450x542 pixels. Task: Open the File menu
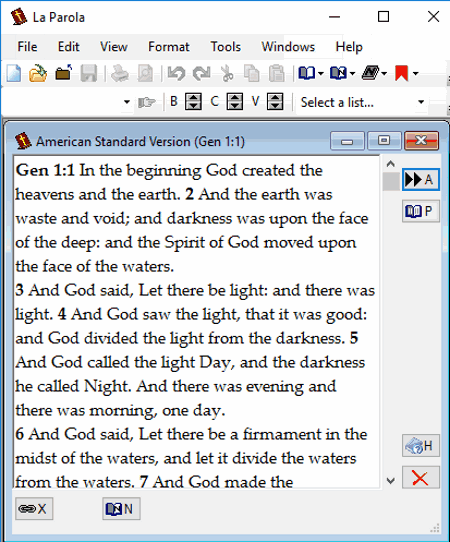(27, 47)
